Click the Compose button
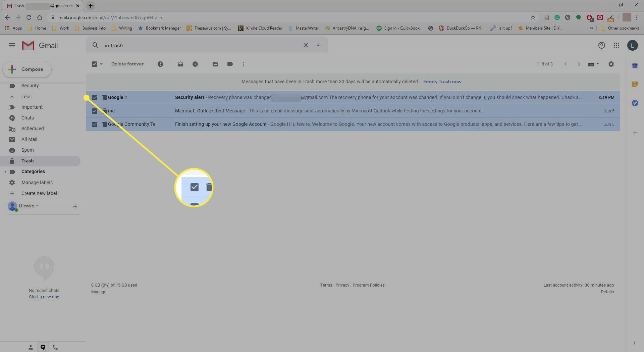This screenshot has width=644, height=352. tap(27, 69)
